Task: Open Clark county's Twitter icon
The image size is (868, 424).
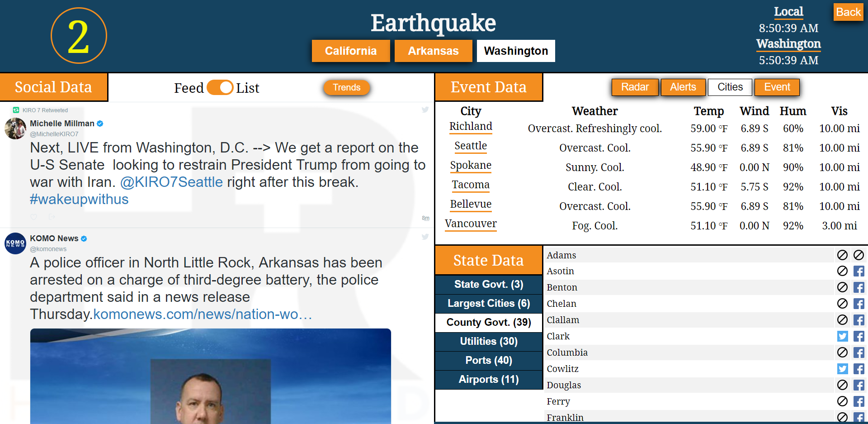Action: click(842, 336)
